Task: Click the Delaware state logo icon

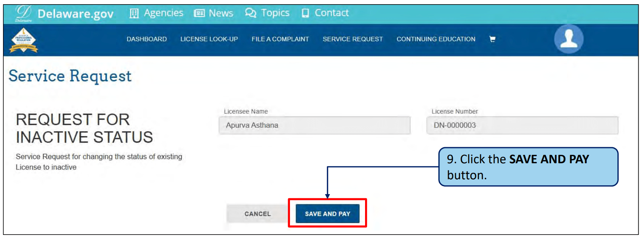Action: click(23, 14)
